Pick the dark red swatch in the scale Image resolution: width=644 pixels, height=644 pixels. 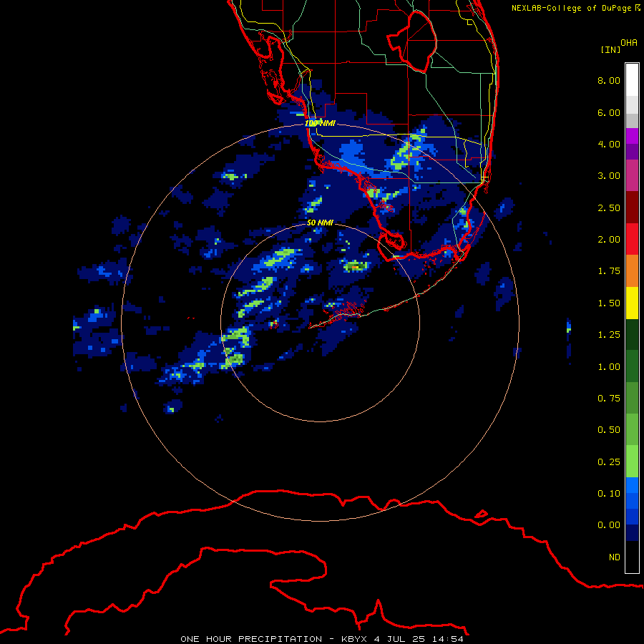pyautogui.click(x=632, y=208)
